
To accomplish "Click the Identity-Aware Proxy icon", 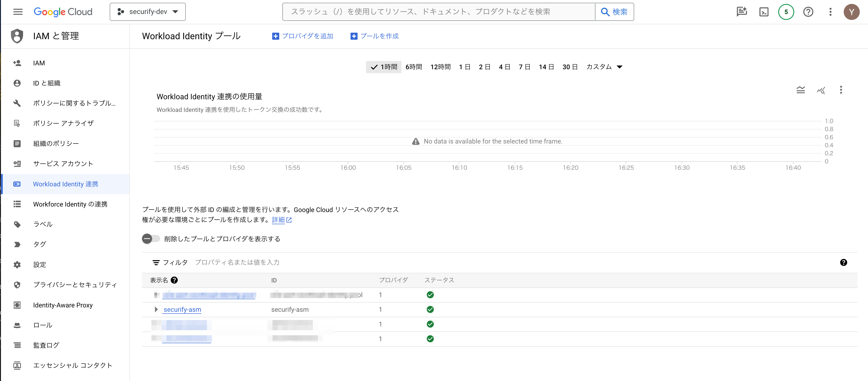I will tap(17, 305).
